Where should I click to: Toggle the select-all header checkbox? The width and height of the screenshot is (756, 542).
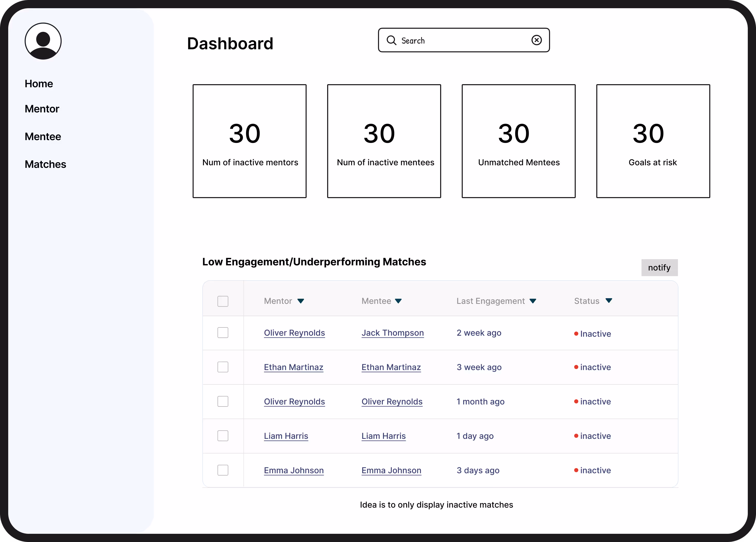[x=223, y=301]
